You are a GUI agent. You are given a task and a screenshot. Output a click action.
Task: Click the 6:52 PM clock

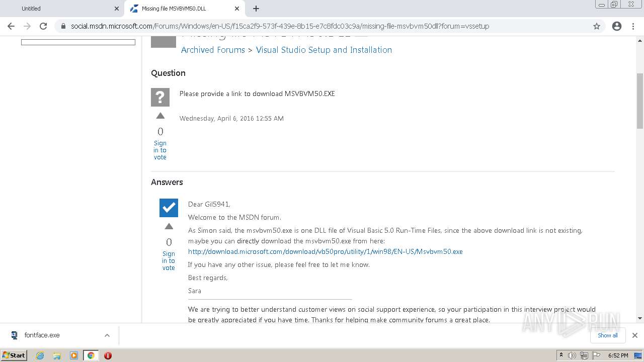click(618, 355)
